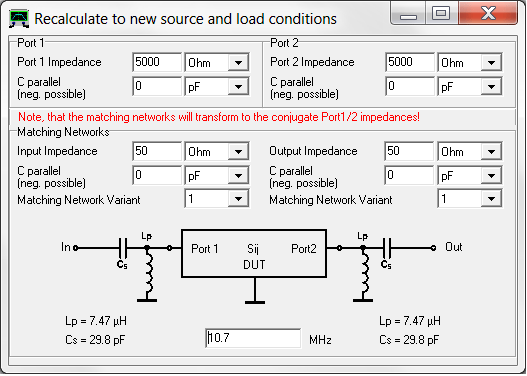
Task: Edit the Port 2 Impedance value field
Action: [410, 62]
